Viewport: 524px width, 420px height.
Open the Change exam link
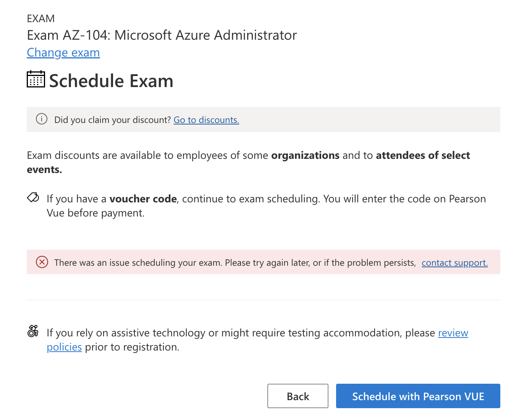(x=63, y=53)
